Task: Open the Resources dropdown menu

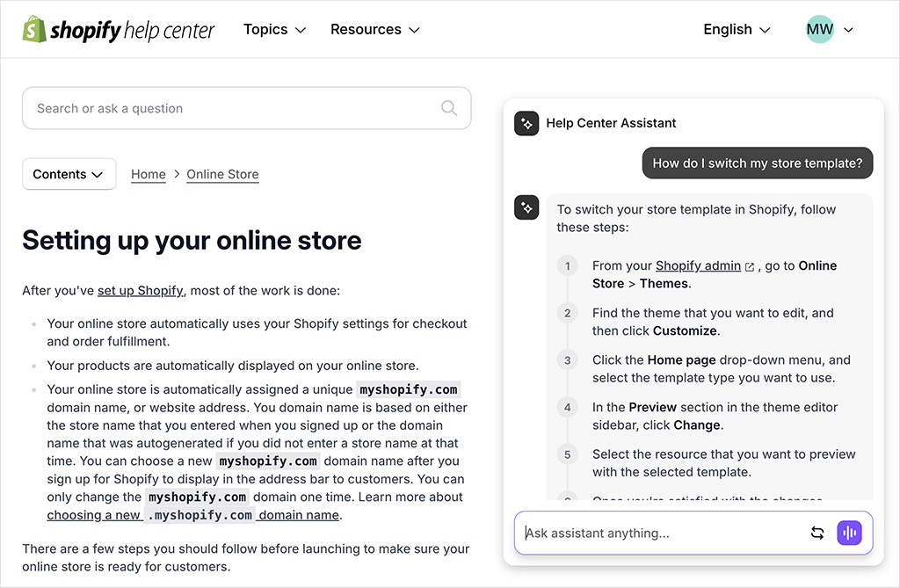Action: (374, 29)
